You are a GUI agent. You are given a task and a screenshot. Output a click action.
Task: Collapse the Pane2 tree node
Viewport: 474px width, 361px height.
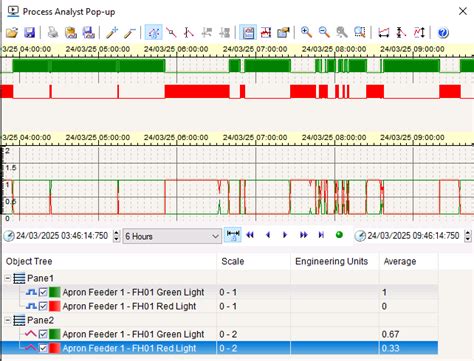(7, 320)
